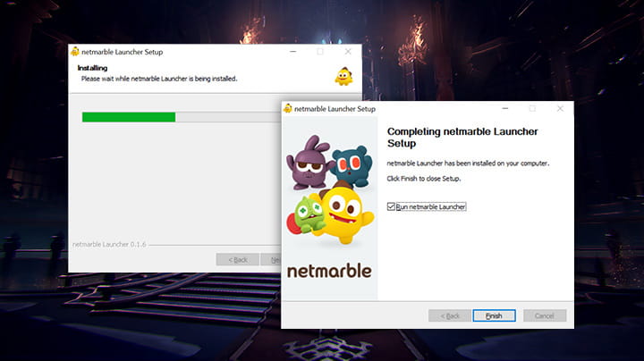
Task: Click title bar icon of the Completing setup window
Action: pos(288,109)
